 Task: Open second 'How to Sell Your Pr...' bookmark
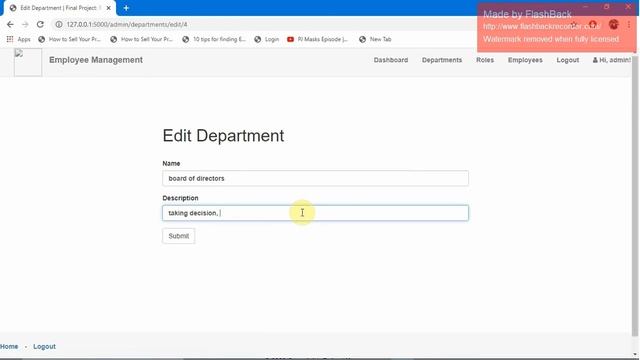[x=142, y=39]
